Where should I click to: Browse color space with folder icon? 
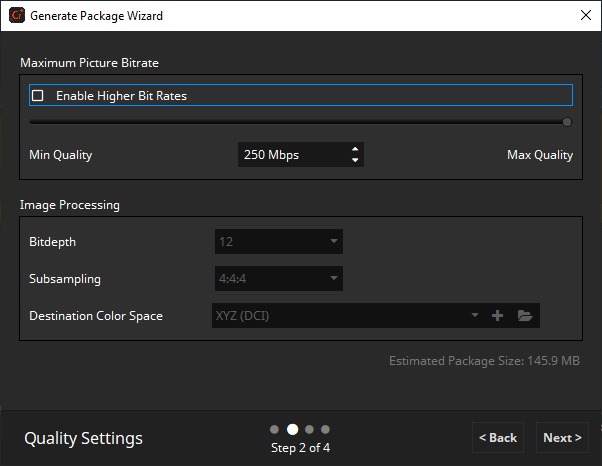point(525,316)
